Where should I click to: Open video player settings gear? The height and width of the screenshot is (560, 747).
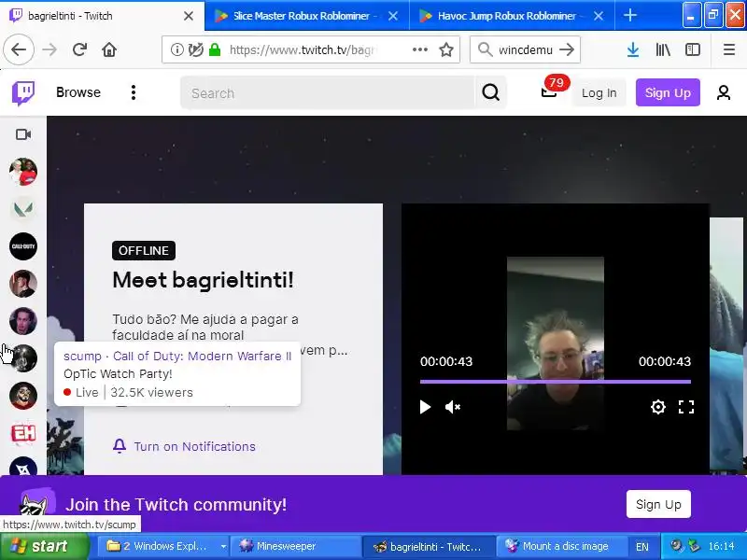658,407
